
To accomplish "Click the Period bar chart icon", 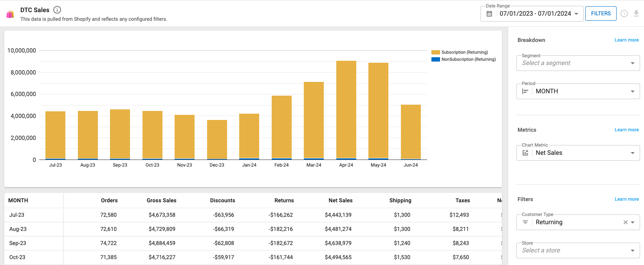I will [525, 91].
